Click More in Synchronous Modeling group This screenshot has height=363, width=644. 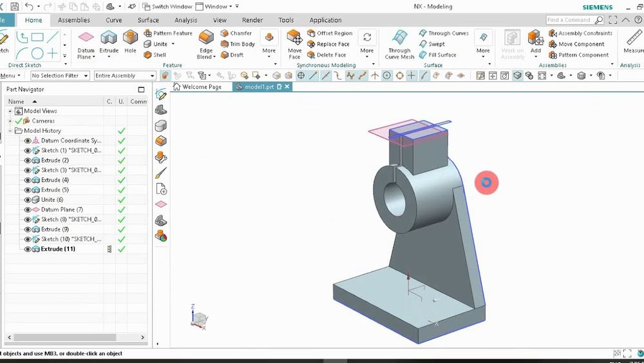367,44
